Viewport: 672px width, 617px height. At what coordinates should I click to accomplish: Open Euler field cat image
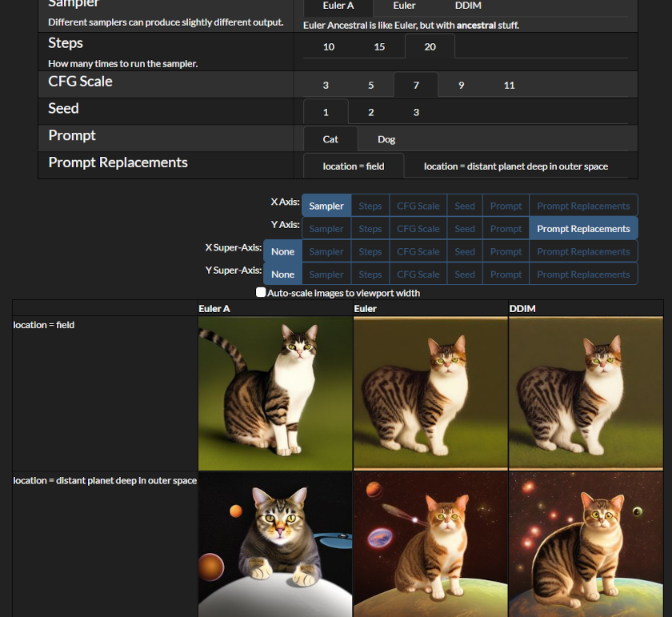tap(430, 394)
